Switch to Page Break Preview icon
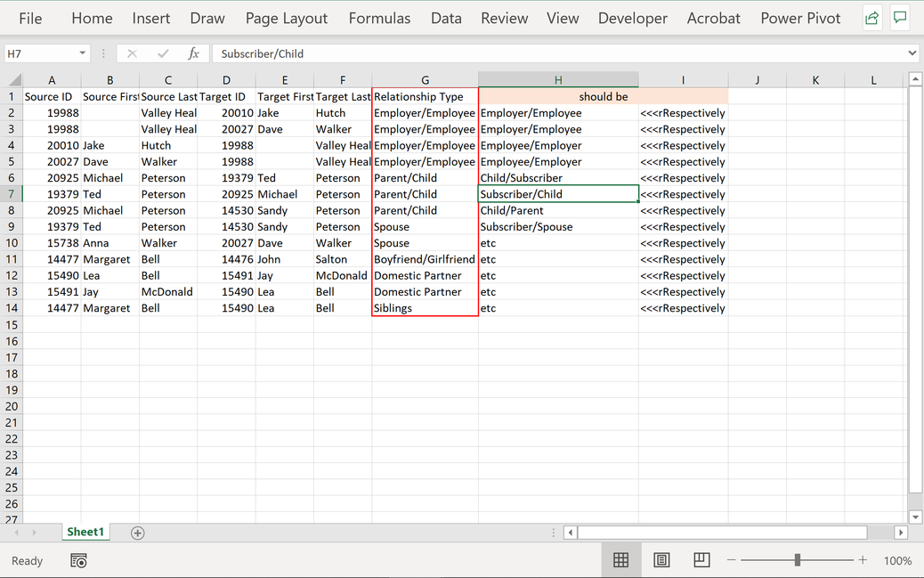Viewport: 924px width, 578px height. tap(701, 559)
